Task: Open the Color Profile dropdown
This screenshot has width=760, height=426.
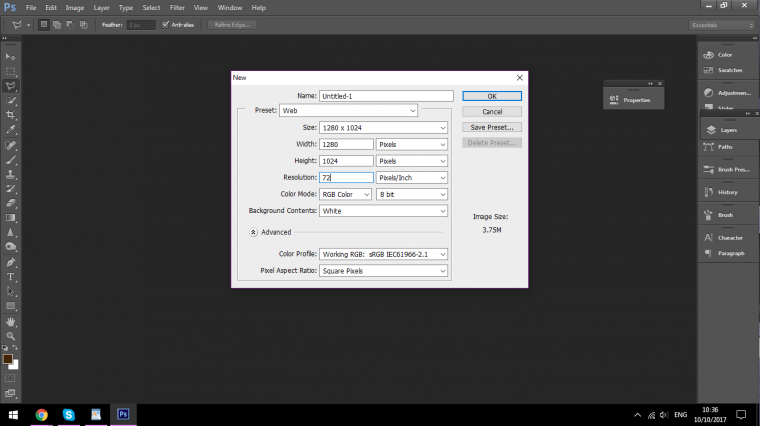Action: pyautogui.click(x=383, y=254)
